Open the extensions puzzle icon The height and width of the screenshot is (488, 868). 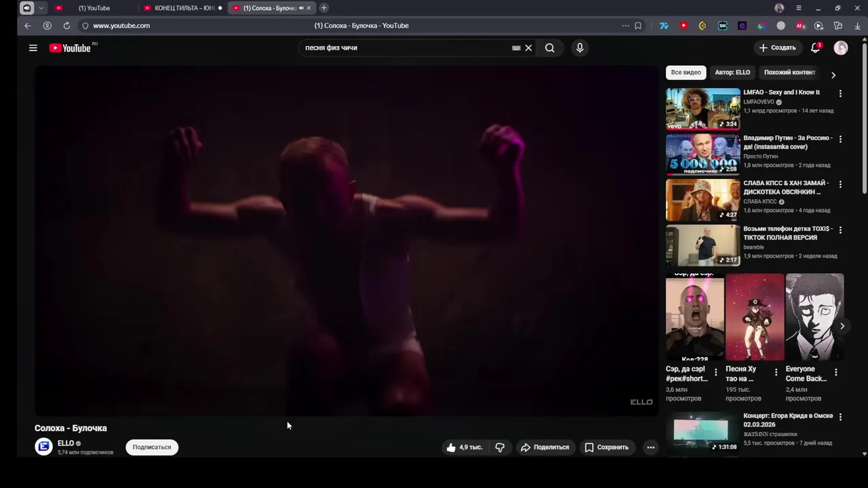pyautogui.click(x=838, y=26)
